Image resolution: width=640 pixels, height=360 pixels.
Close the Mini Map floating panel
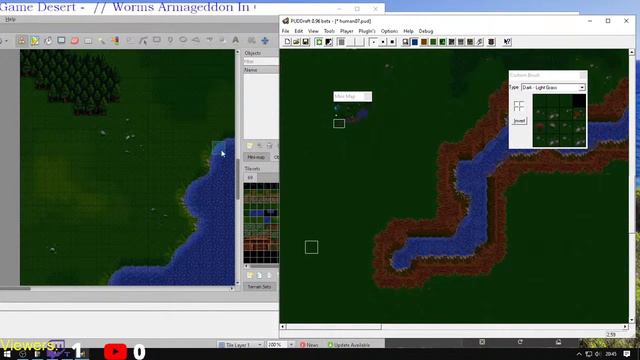pyautogui.click(x=367, y=96)
